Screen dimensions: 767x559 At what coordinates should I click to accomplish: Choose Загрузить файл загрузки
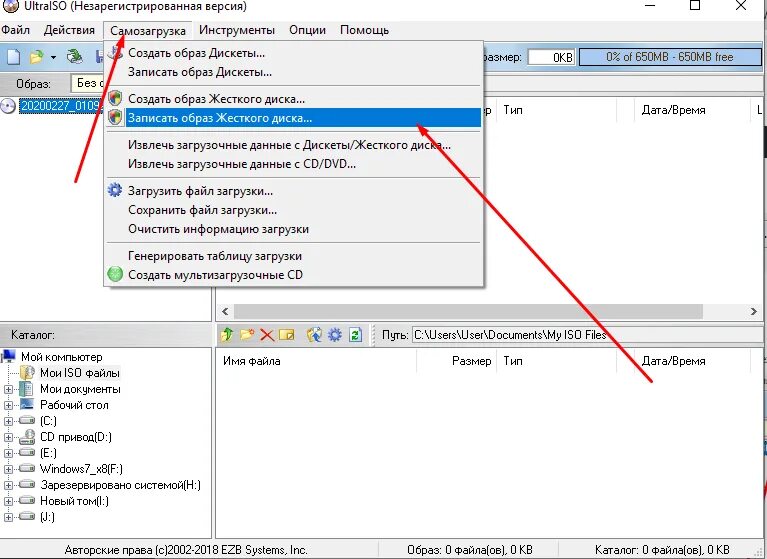293,191
